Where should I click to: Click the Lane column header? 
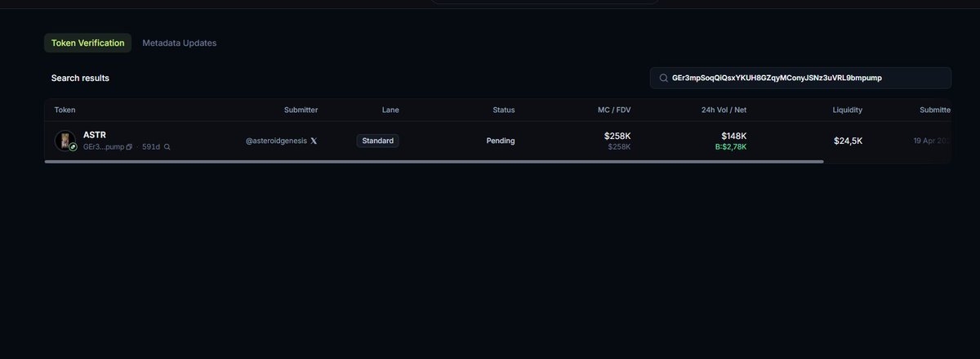(x=390, y=110)
